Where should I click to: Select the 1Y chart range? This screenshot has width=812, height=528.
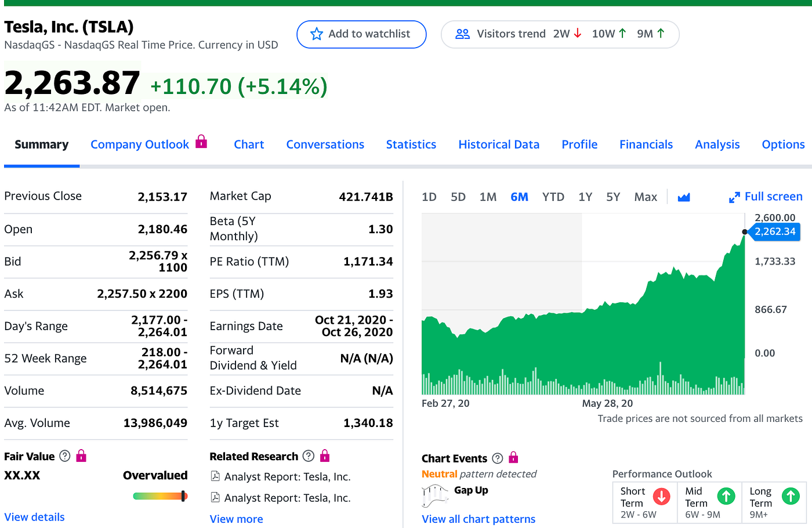(x=585, y=197)
